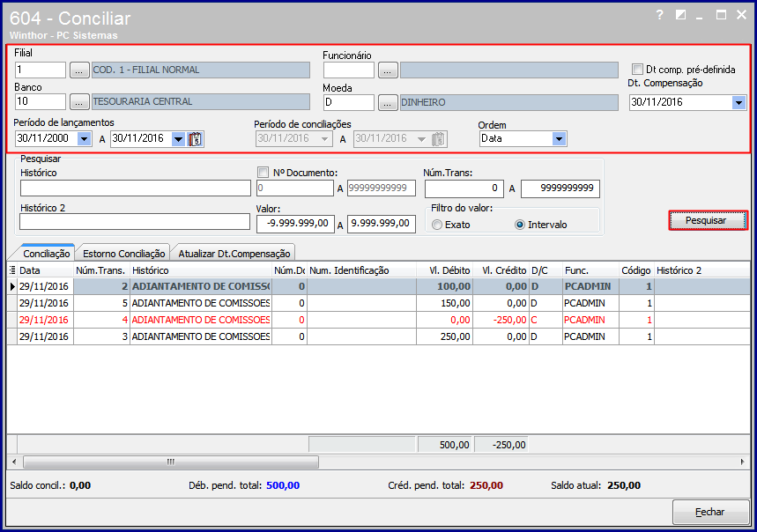The height and width of the screenshot is (532, 757).
Task: Click the credit value -250,00 cell
Action: pyautogui.click(x=501, y=320)
